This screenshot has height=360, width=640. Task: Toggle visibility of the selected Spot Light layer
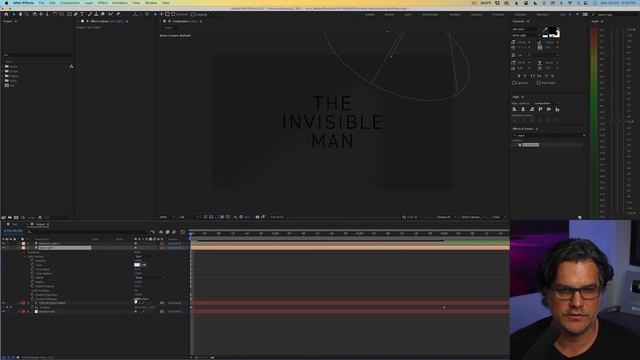[x=4, y=248]
